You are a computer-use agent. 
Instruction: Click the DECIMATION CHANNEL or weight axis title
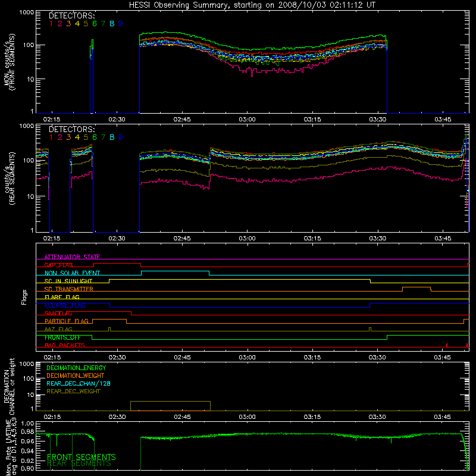(x=9, y=387)
